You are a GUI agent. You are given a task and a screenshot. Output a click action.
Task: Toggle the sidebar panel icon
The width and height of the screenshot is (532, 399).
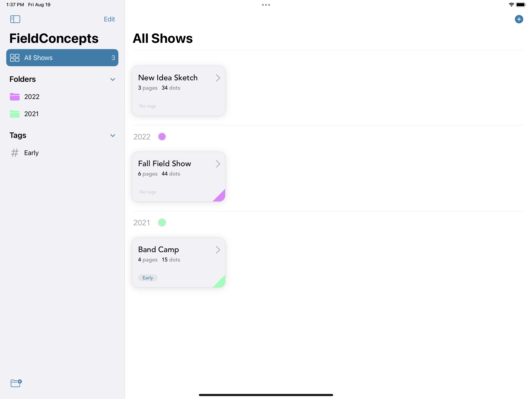(x=15, y=19)
